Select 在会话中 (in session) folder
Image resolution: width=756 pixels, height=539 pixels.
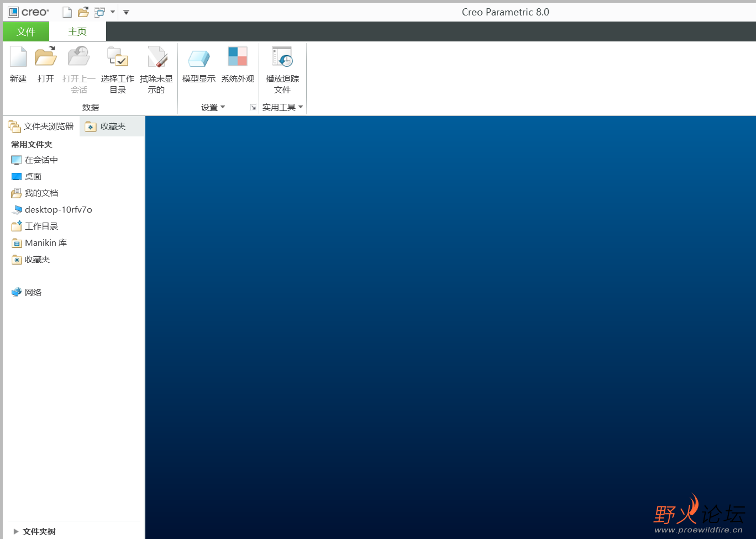click(x=34, y=160)
